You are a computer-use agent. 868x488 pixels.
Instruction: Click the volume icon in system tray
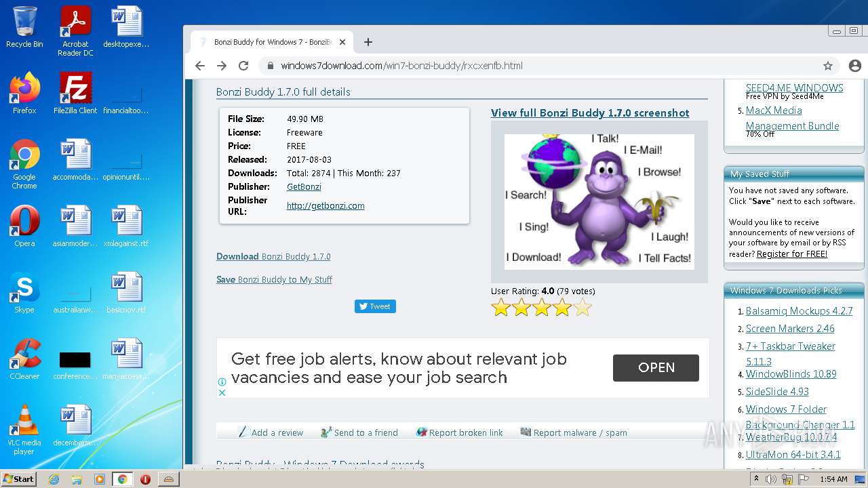click(771, 479)
